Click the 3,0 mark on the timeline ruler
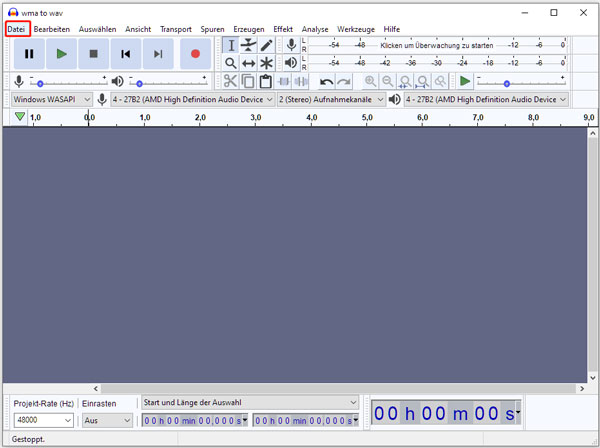 click(256, 118)
